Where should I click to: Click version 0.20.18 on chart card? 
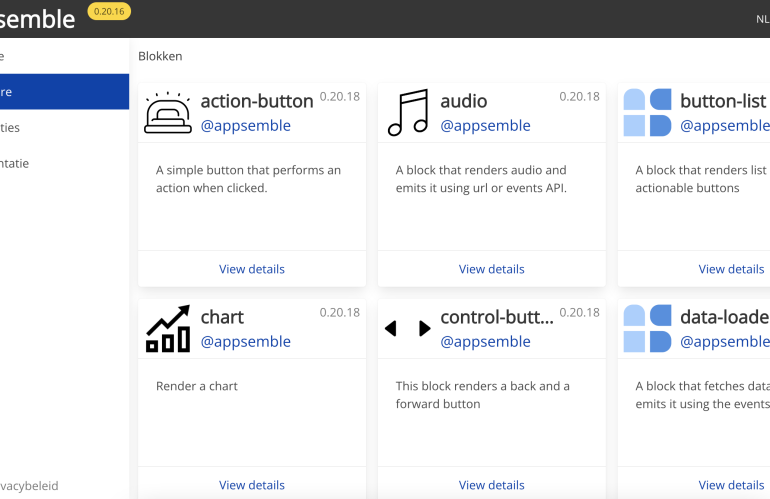340,313
